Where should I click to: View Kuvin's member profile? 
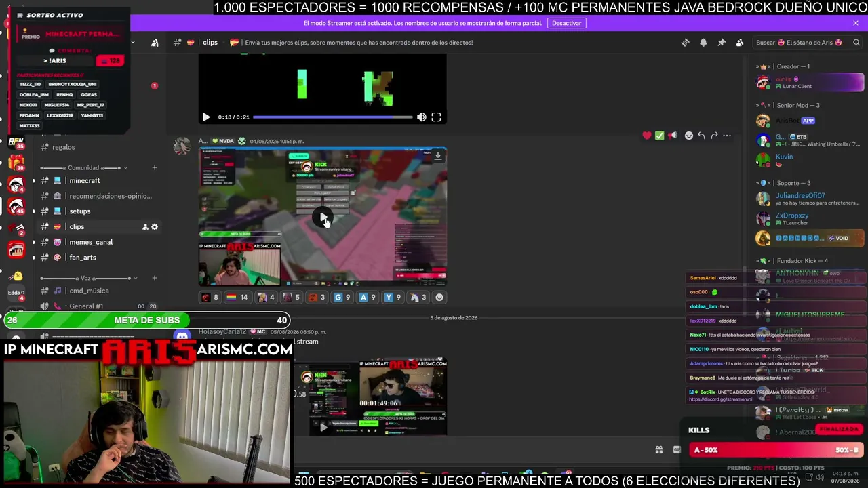tap(810, 160)
